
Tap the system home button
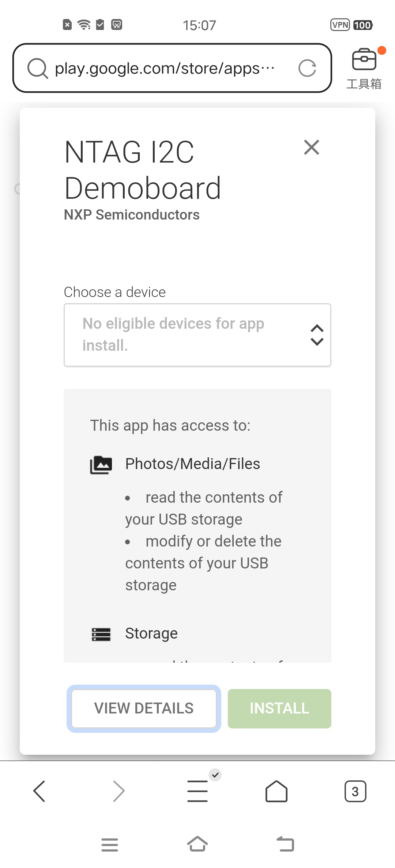[197, 844]
